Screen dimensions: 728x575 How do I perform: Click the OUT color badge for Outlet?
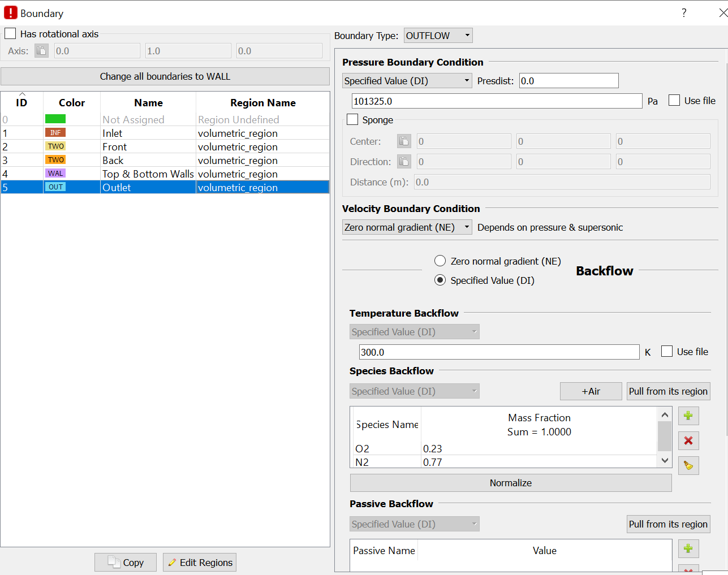click(55, 187)
